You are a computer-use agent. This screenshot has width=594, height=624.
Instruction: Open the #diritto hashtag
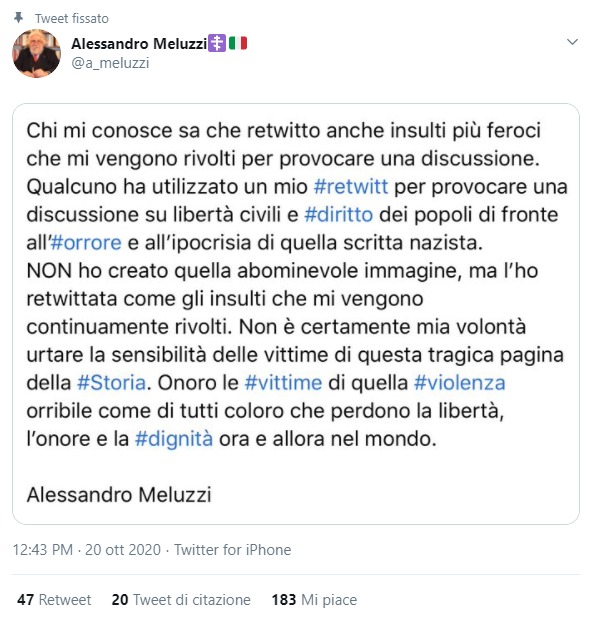click(339, 214)
